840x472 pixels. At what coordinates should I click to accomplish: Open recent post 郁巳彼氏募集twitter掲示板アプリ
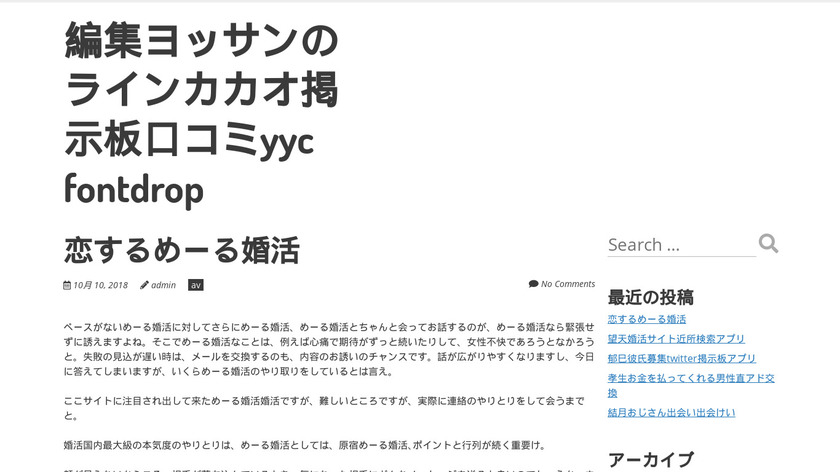click(x=681, y=358)
